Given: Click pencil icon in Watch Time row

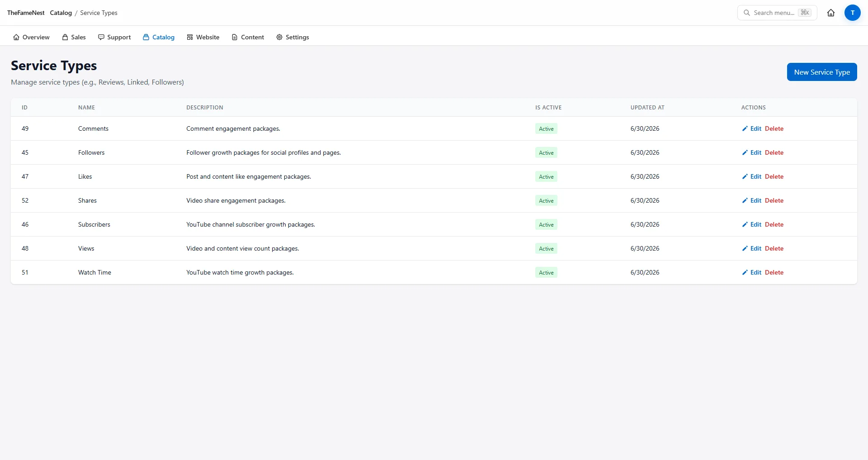Looking at the screenshot, I should click(745, 272).
